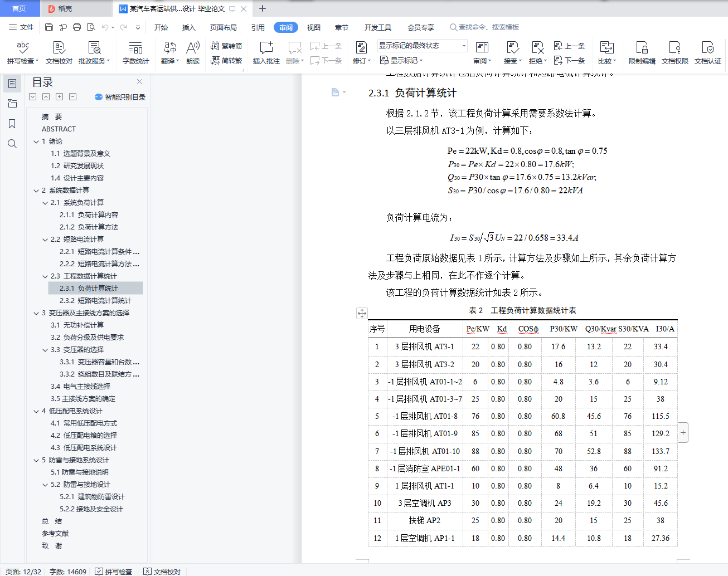Screen dimensions: 728x576
Task: Open print preview from the quick toolbar
Action: pos(91,27)
